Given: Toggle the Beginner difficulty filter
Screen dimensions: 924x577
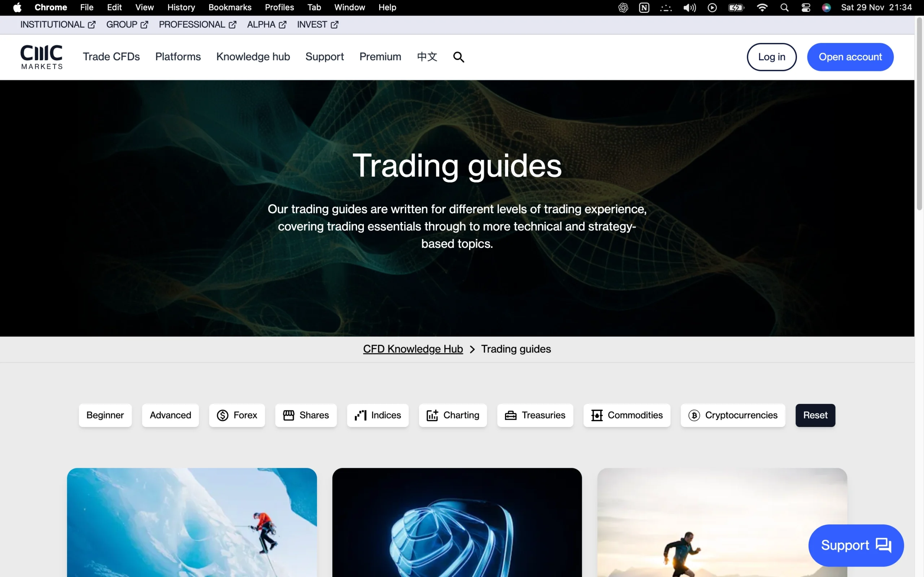Looking at the screenshot, I should click(x=105, y=415).
